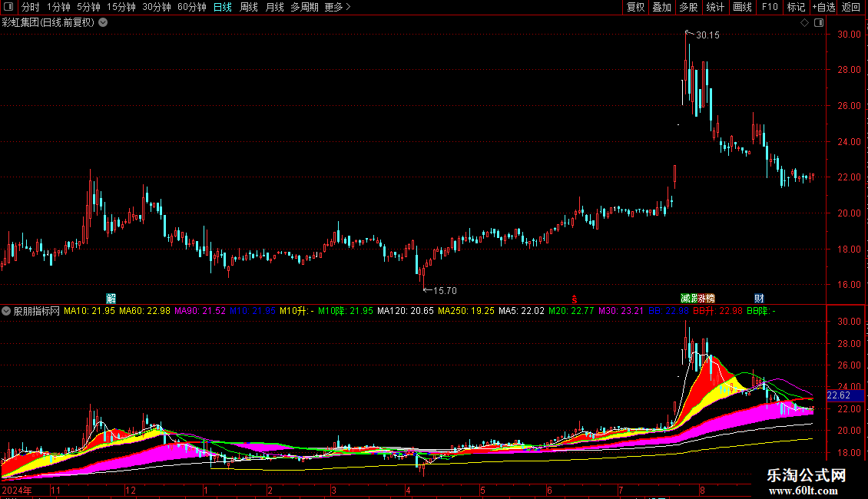
Task: Click the 15.70 low price label
Action: point(445,291)
